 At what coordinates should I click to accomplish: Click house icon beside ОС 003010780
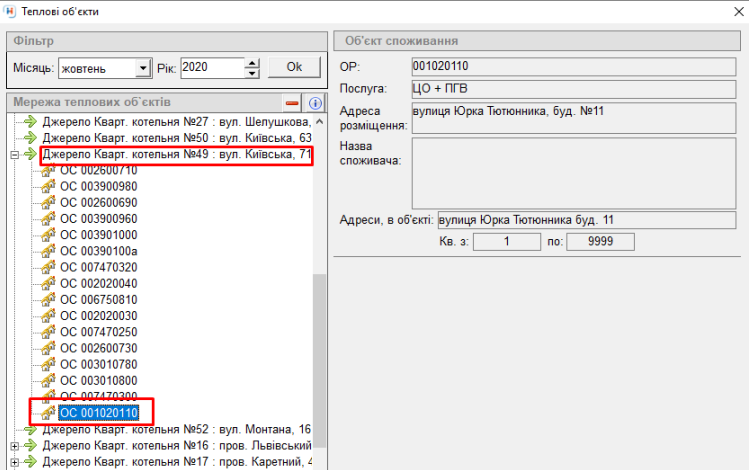click(x=47, y=364)
